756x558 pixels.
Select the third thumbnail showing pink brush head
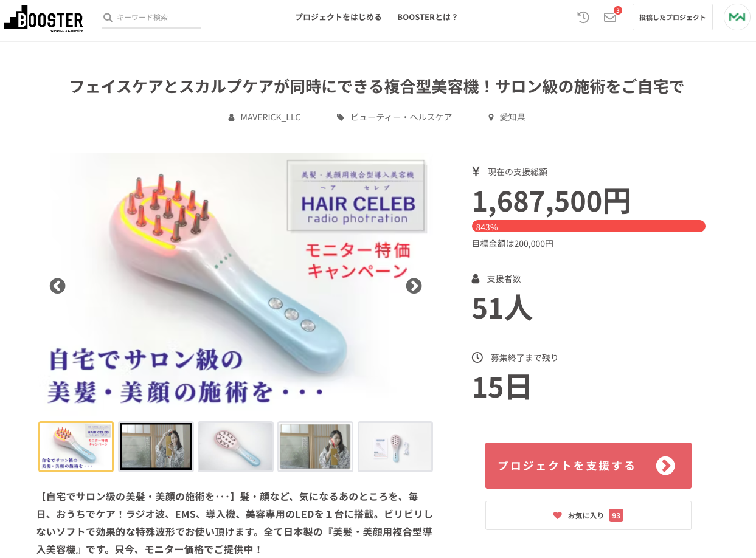pos(235,447)
